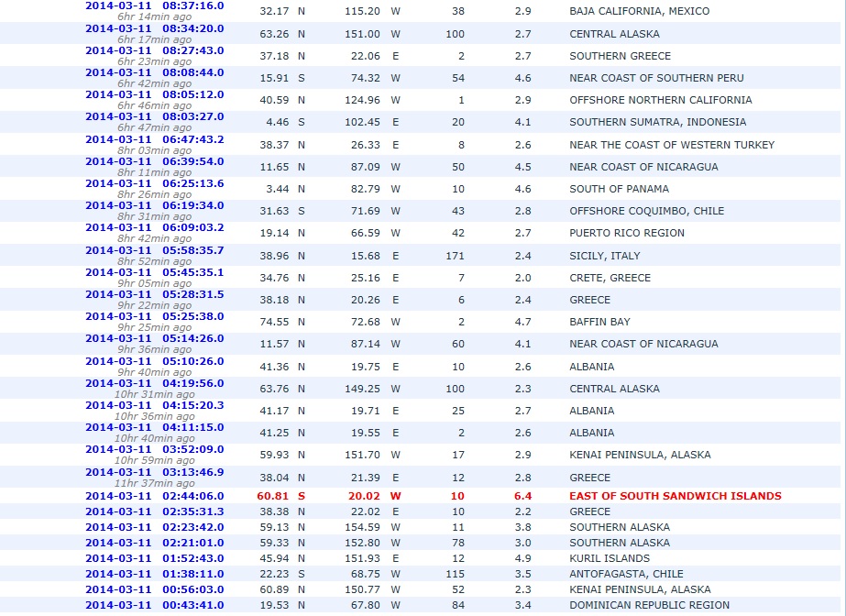The height and width of the screenshot is (616, 846).
Task: Select the 08:08:44.0 Southern Peru earthquake link
Action: click(x=154, y=72)
